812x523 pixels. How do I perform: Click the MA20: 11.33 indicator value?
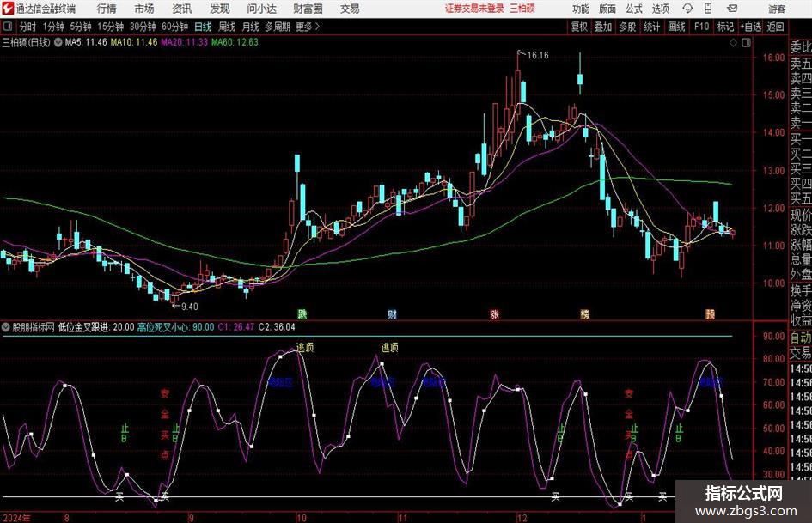click(x=185, y=42)
